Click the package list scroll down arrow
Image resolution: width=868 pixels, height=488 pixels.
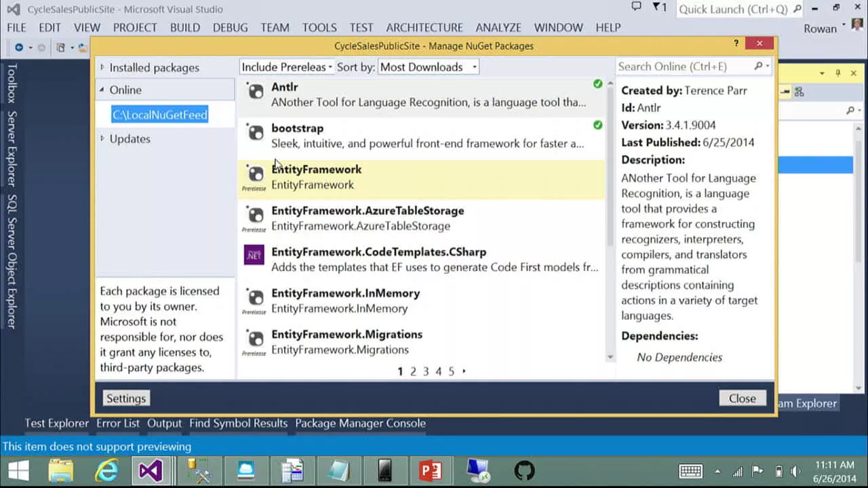610,357
